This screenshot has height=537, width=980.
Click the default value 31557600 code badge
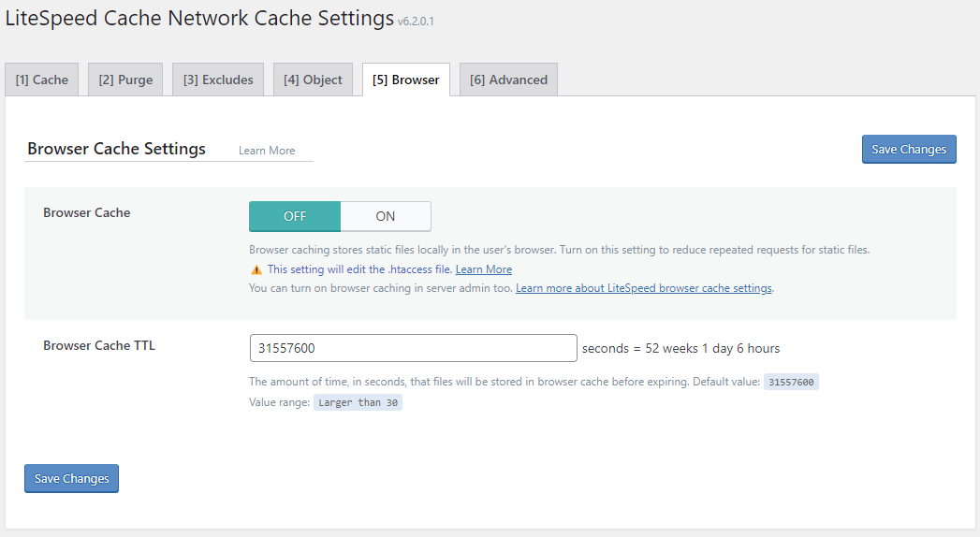pyautogui.click(x=791, y=382)
